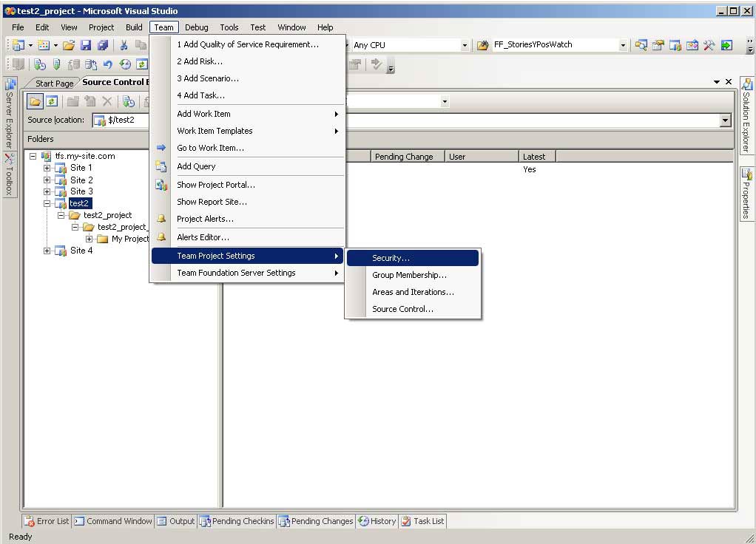Expand the Site 4 tree node
The width and height of the screenshot is (756, 544).
47,251
